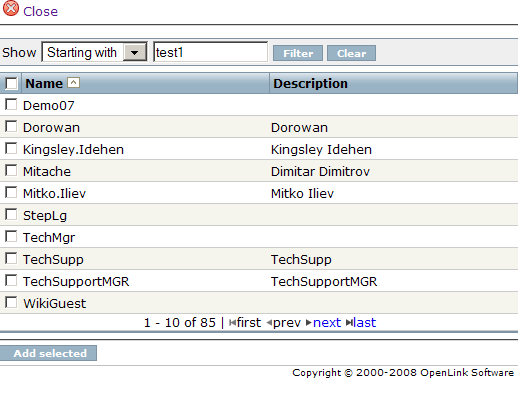Click the last page arrow icon
The height and width of the screenshot is (419, 518).
pyautogui.click(x=349, y=323)
